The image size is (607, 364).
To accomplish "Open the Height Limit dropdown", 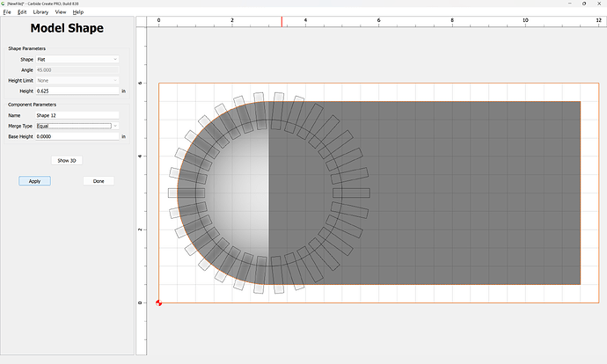I will click(77, 80).
